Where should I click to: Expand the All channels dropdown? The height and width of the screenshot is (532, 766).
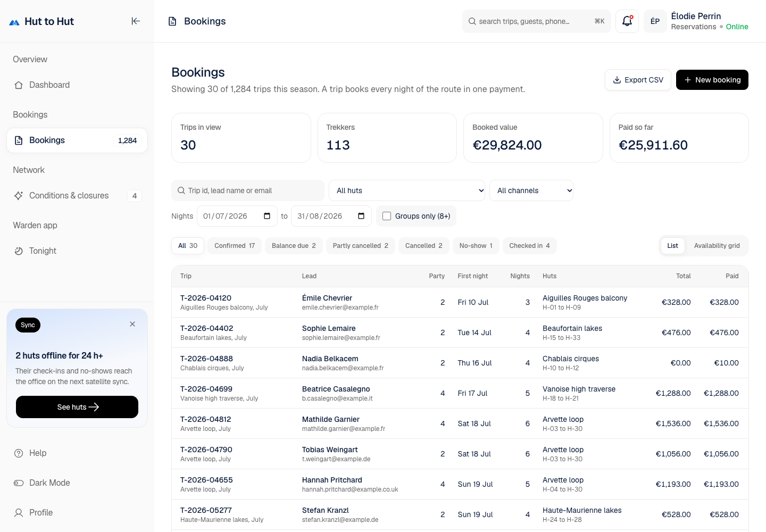531,190
